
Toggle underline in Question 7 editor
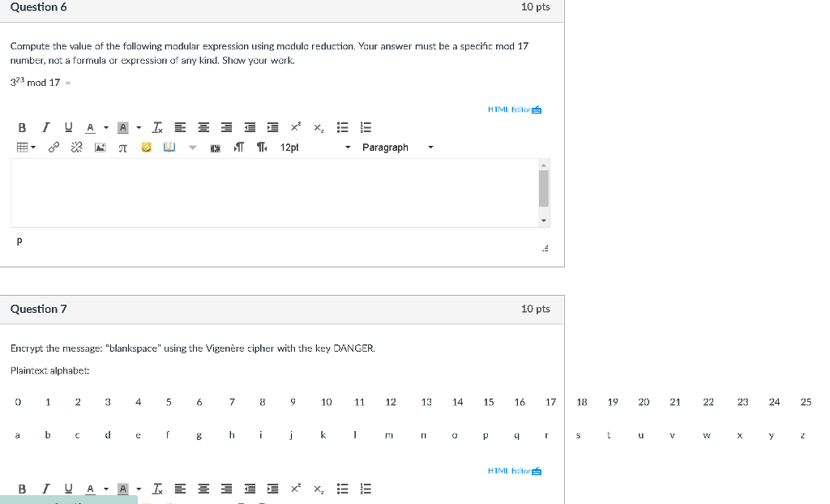pos(68,489)
